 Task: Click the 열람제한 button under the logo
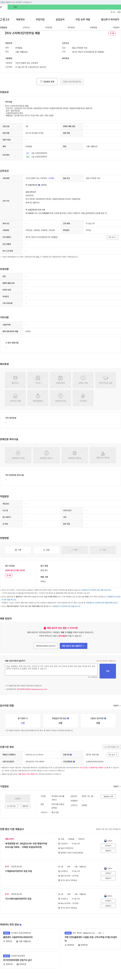[x=24, y=806]
